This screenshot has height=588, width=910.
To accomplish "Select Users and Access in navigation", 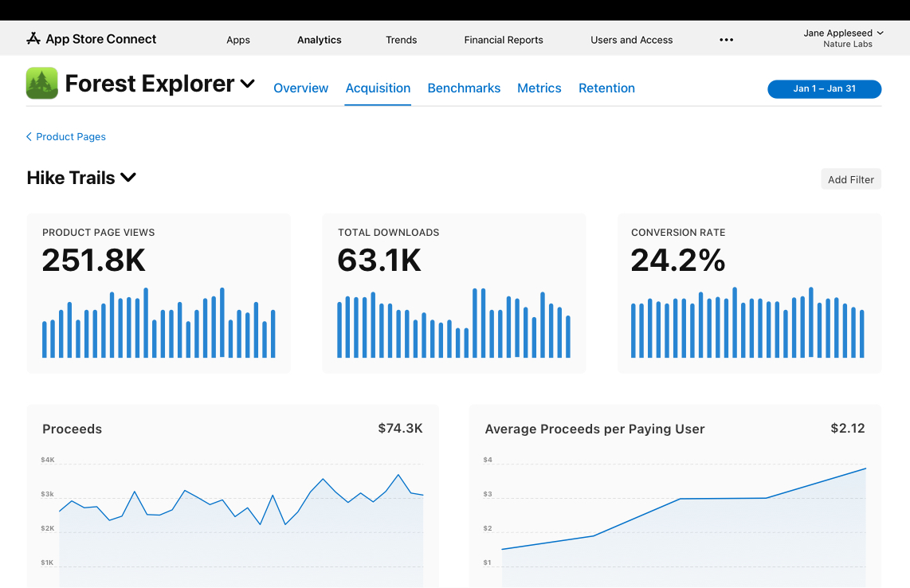I will tap(632, 40).
